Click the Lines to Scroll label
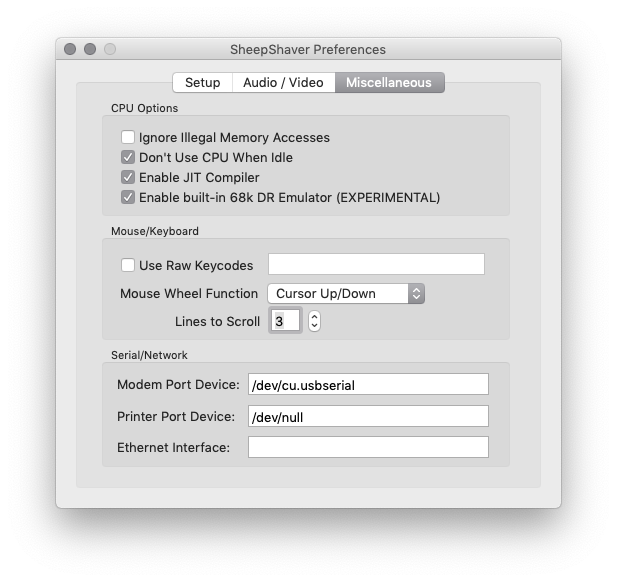The image size is (617, 582). pos(217,321)
